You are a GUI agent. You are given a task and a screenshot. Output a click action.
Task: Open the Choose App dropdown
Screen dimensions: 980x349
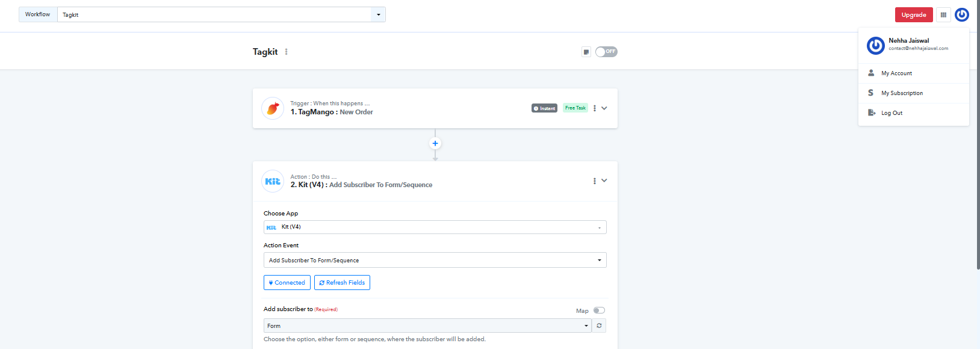pos(435,227)
